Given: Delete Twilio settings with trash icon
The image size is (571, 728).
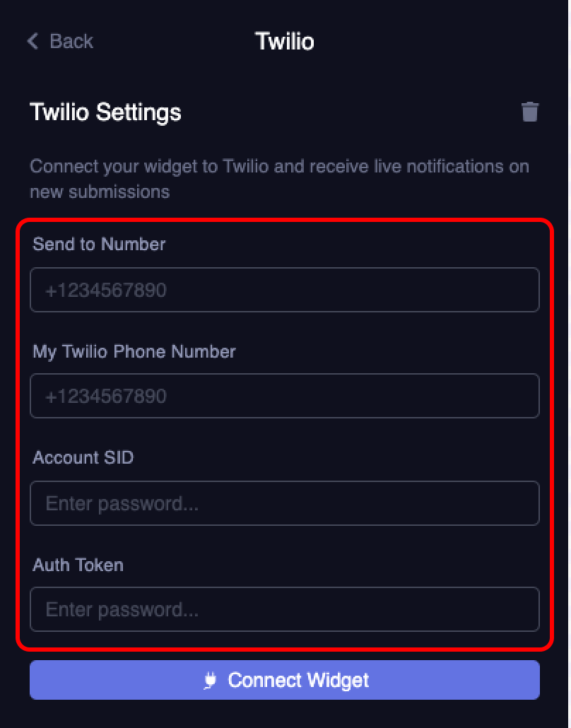Looking at the screenshot, I should tap(530, 112).
